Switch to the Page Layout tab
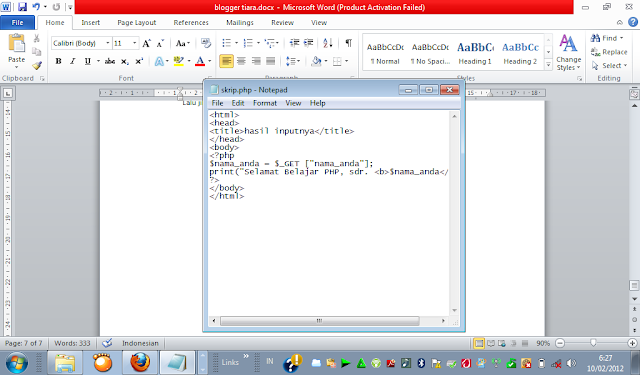 pos(137,22)
